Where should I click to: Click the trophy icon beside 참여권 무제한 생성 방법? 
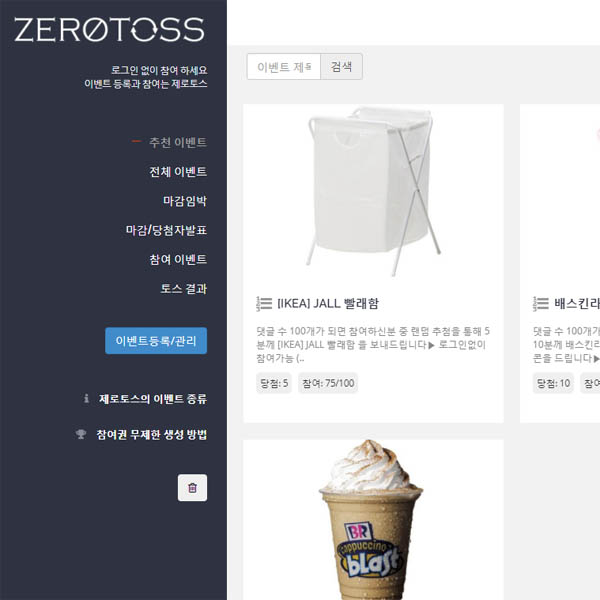pyautogui.click(x=81, y=434)
